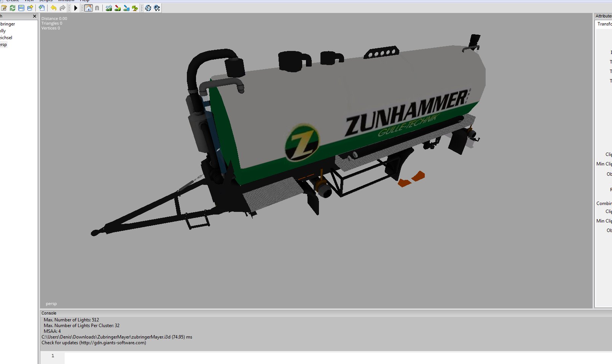This screenshot has width=612, height=364.
Task: Click the new scene notepad icon
Action: 4,8
